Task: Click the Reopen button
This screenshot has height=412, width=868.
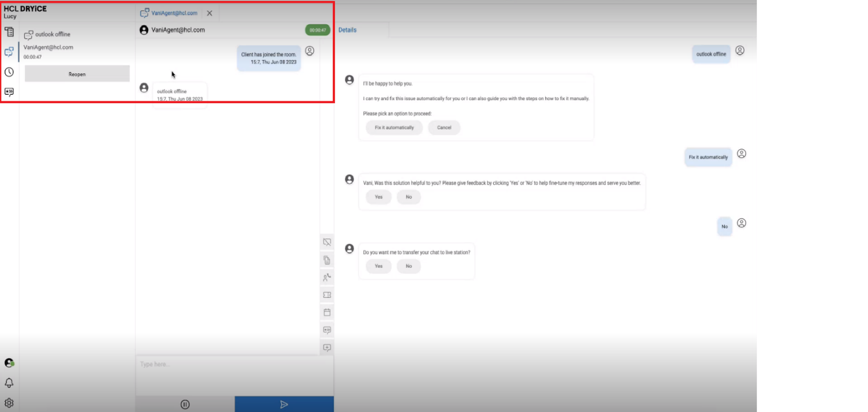Action: tap(77, 74)
